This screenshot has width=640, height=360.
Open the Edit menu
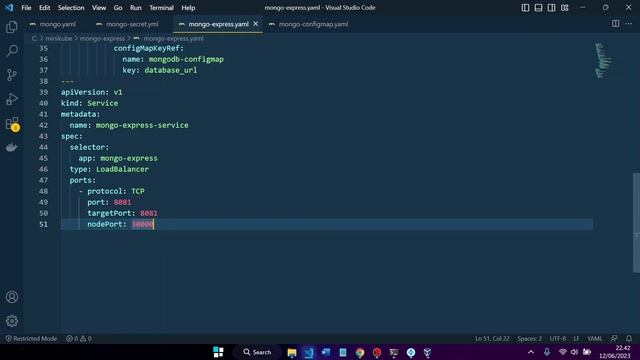click(44, 7)
